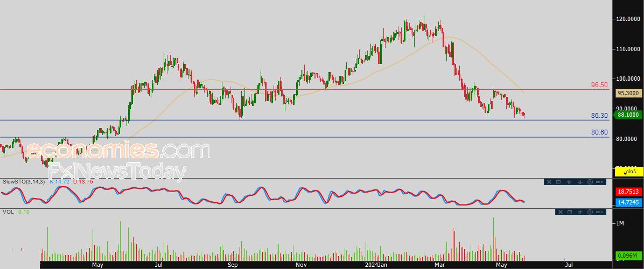
Task: Select the 80.60 support level label
Action: (x=599, y=132)
